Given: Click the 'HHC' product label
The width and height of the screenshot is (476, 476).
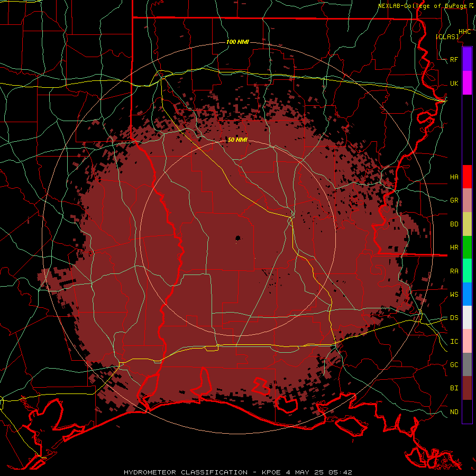Looking at the screenshot, I should point(464,32).
